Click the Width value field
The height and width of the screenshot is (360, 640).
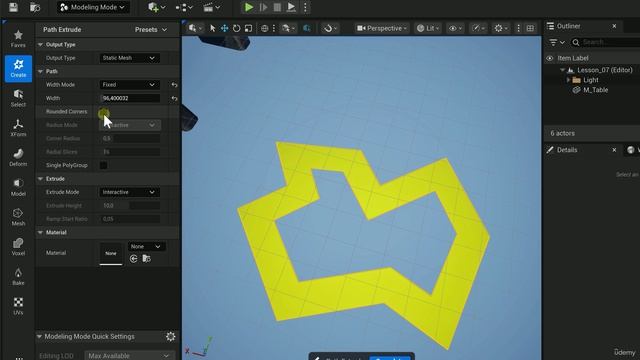130,98
